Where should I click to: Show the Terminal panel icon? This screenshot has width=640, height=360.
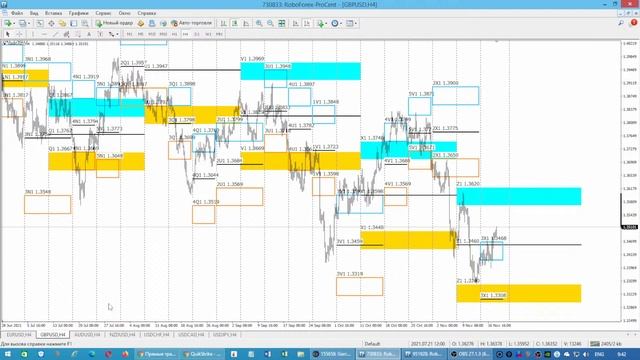coord(73,24)
